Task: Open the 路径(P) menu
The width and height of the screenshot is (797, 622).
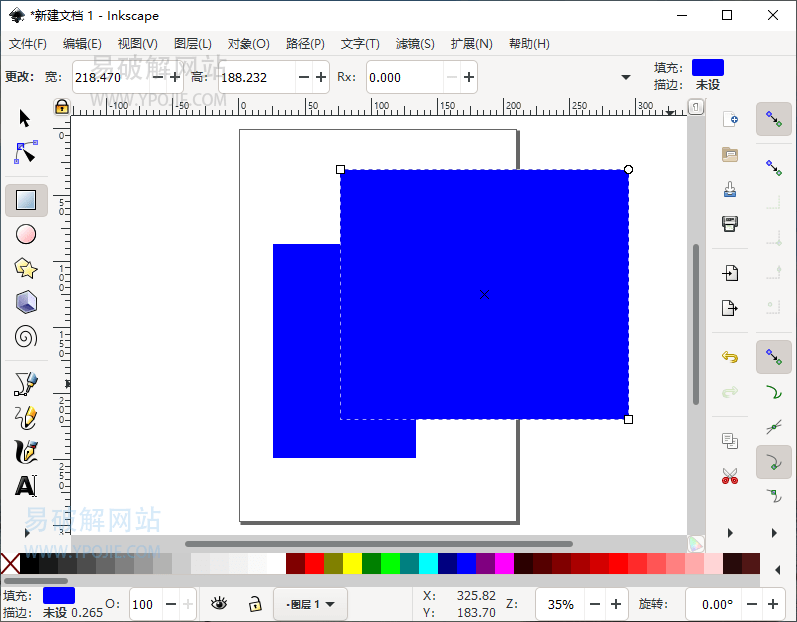Action: click(305, 44)
